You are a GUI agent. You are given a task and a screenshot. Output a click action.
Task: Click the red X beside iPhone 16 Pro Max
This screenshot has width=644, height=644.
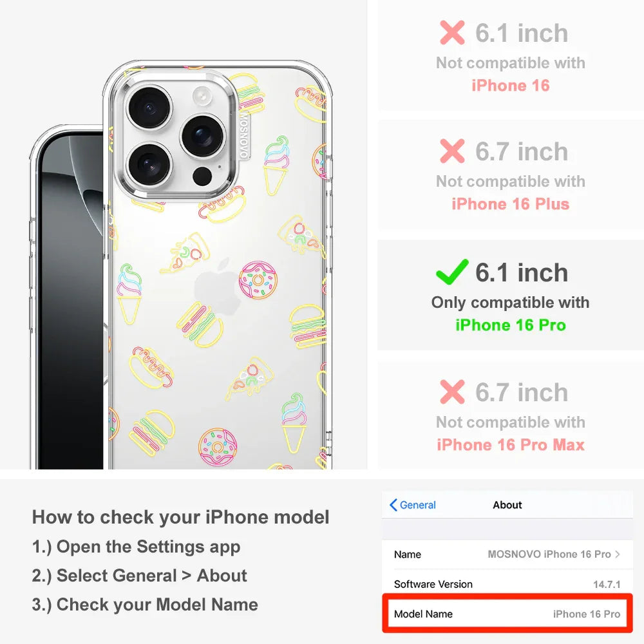(x=452, y=392)
